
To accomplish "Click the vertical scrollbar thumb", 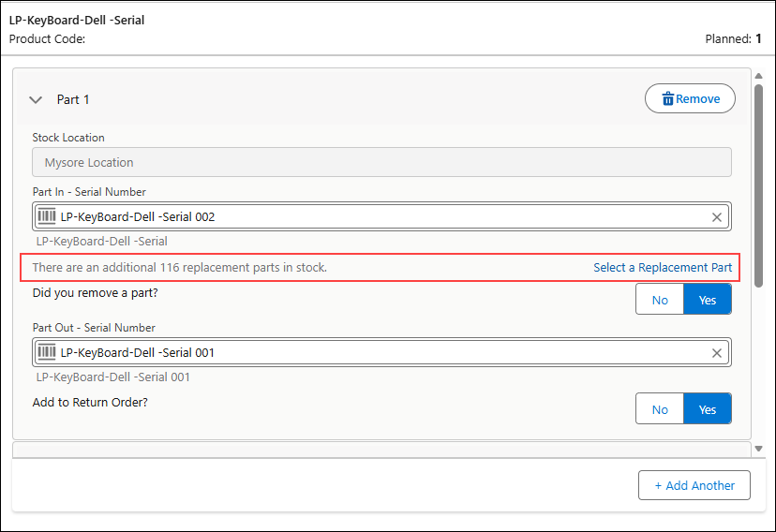I will [x=759, y=185].
